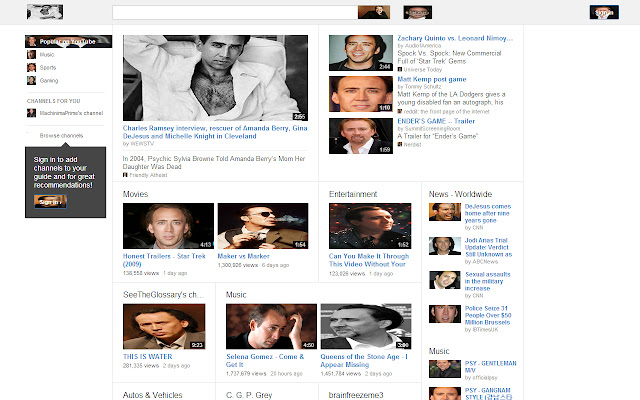Open Matt Kemp post game title
This screenshot has width=640, height=400.
coord(432,79)
